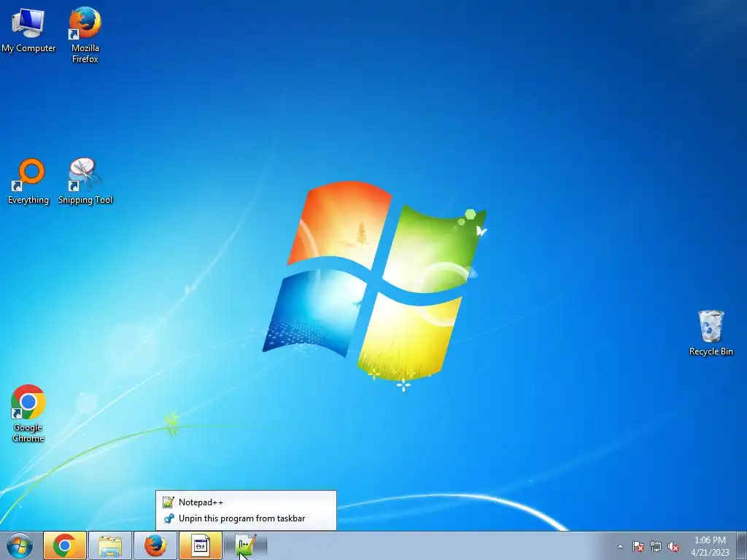Open the Windows Start menu
The width and height of the screenshot is (747, 560).
[20, 545]
